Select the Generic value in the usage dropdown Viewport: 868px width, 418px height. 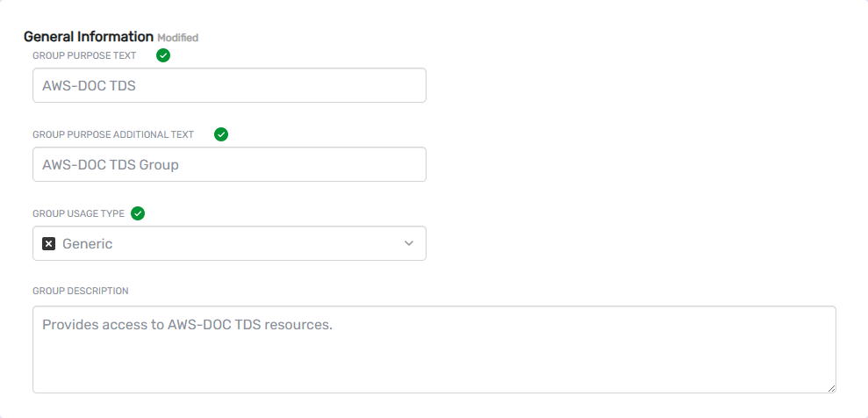pyautogui.click(x=88, y=244)
